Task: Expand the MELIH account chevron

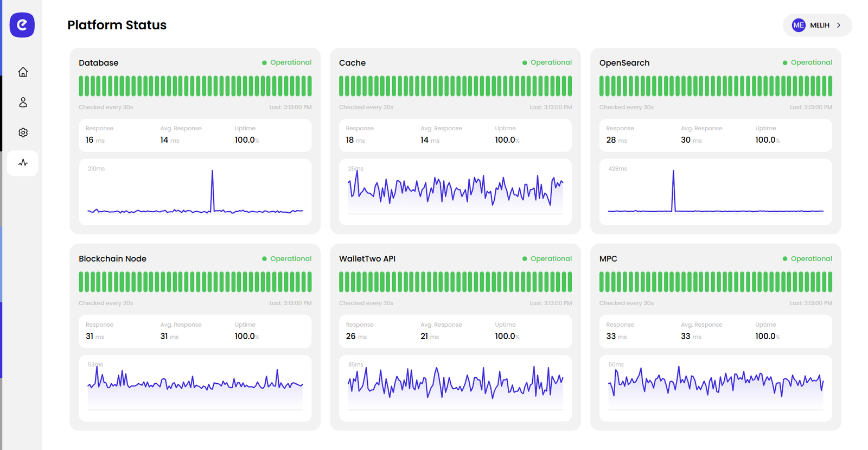Action: click(839, 25)
